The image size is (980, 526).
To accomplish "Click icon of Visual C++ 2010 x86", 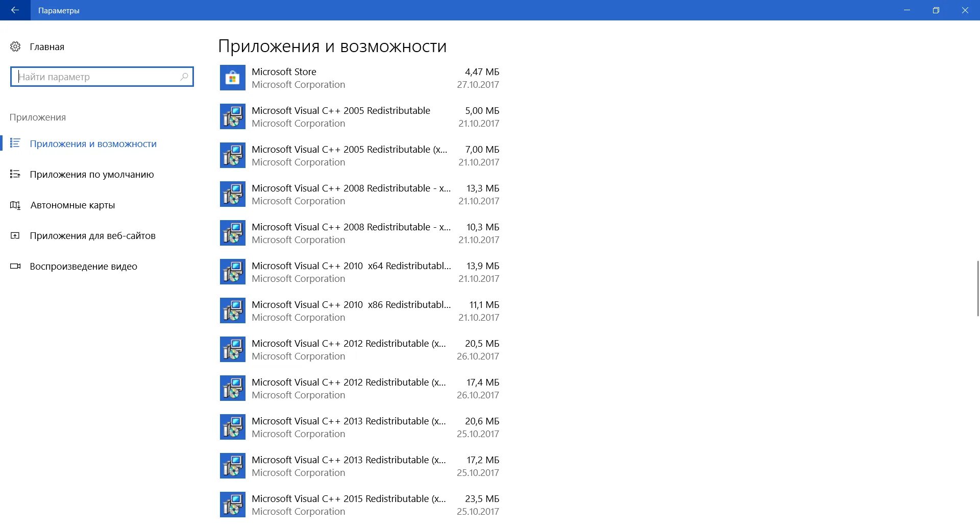I will pos(233,310).
